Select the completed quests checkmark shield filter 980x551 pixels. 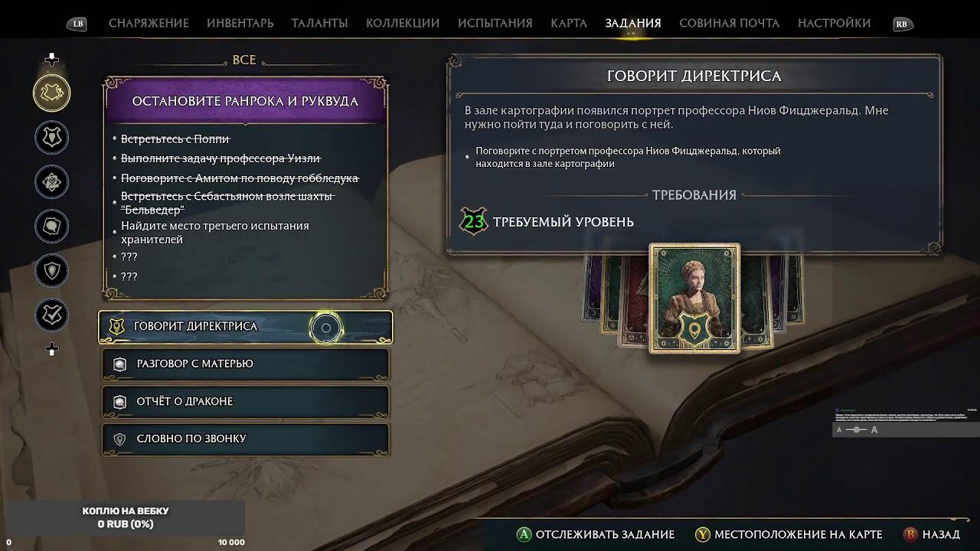(52, 315)
